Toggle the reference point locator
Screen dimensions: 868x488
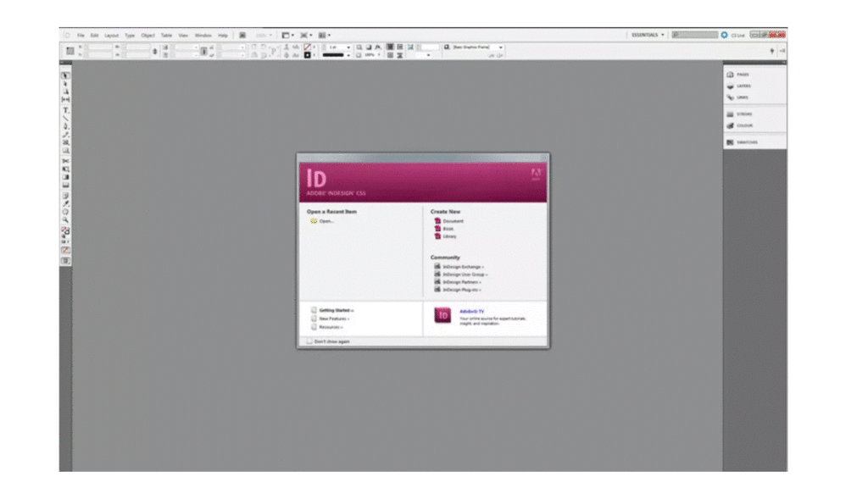(70, 51)
